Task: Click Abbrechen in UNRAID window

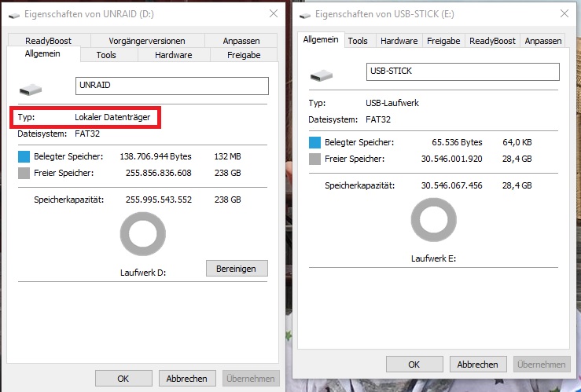Action: pyautogui.click(x=187, y=379)
